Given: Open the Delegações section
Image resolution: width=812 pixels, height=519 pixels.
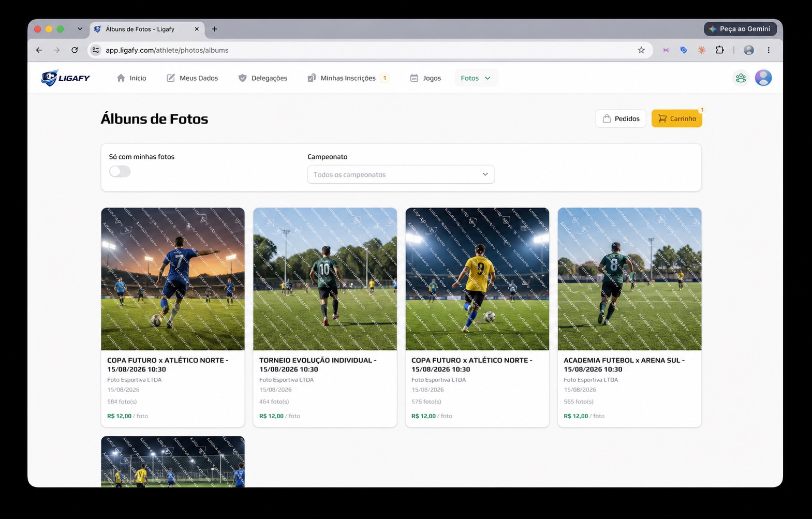Looking at the screenshot, I should [262, 78].
